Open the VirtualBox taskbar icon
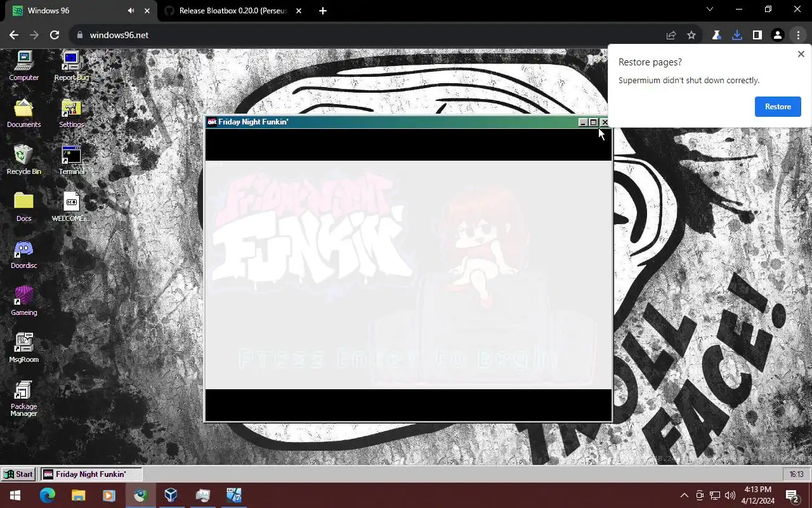 tap(171, 495)
